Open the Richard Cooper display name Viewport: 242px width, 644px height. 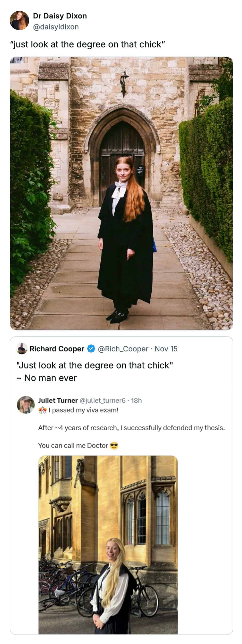[57, 349]
